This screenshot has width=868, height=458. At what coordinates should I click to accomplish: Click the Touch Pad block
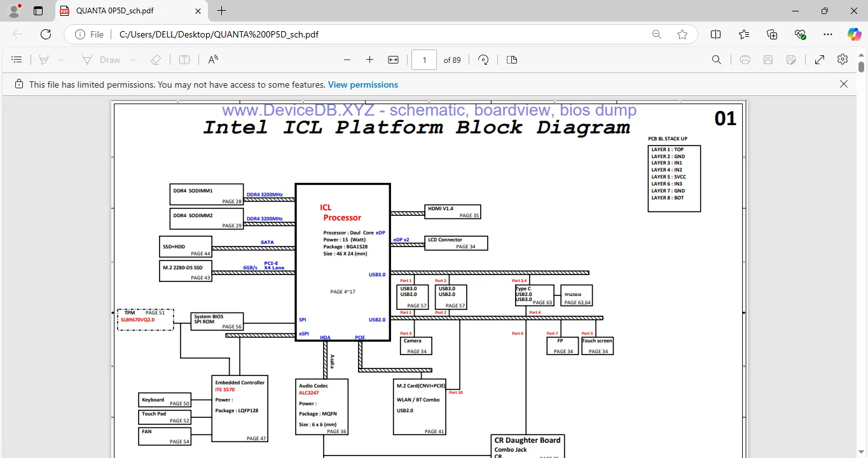coord(165,417)
